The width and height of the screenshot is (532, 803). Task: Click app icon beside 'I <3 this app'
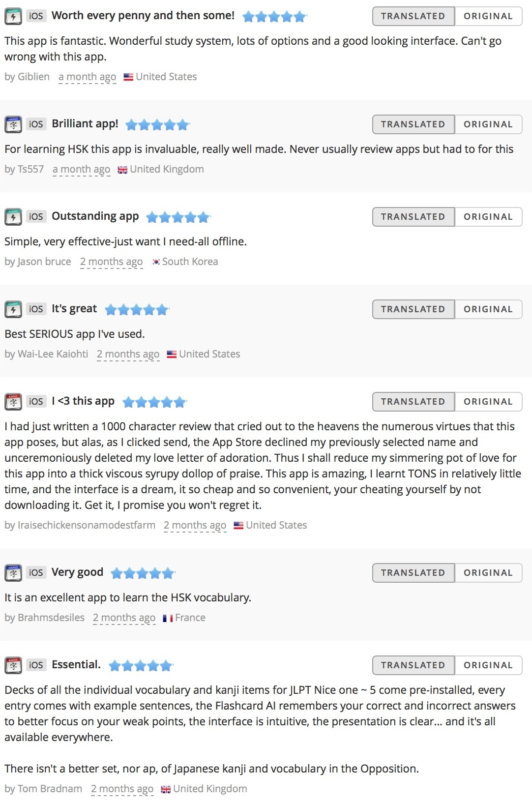pyautogui.click(x=13, y=402)
